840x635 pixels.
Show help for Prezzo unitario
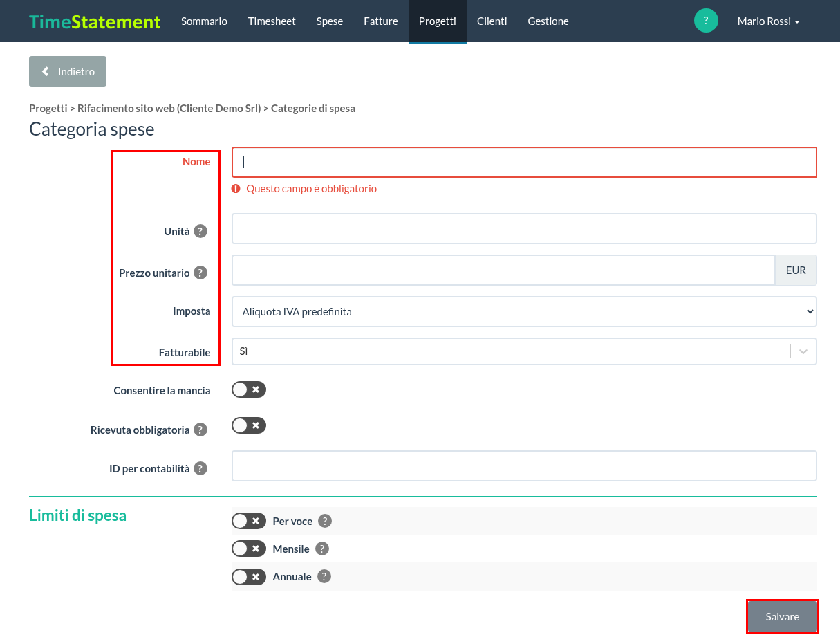[200, 273]
